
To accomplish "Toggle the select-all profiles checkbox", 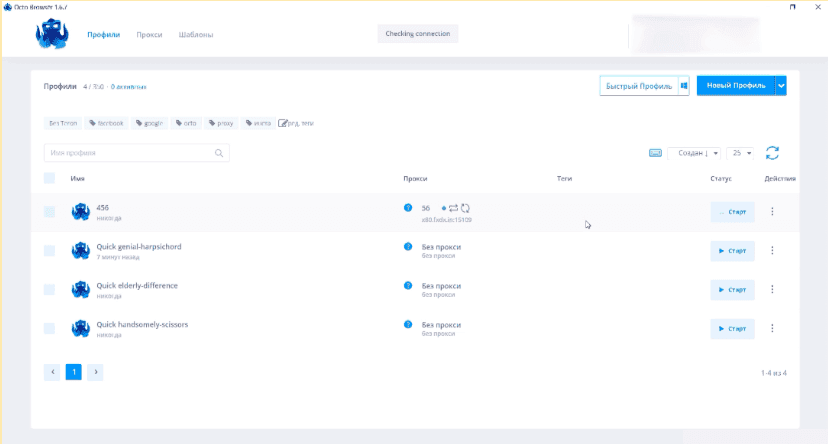I will click(x=50, y=178).
